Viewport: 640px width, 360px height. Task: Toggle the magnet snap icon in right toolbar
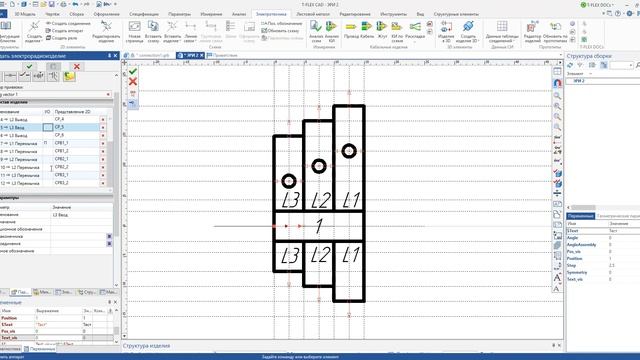(x=557, y=83)
